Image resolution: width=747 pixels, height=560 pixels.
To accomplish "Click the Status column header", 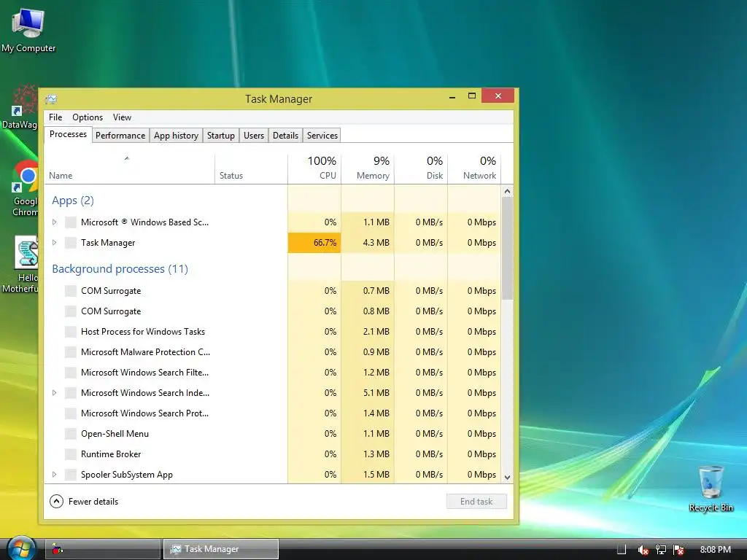I will pyautogui.click(x=251, y=169).
